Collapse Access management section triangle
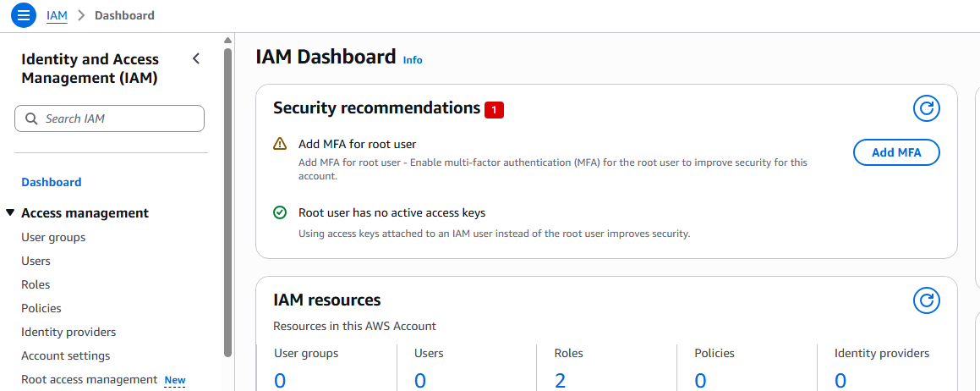 click(10, 212)
